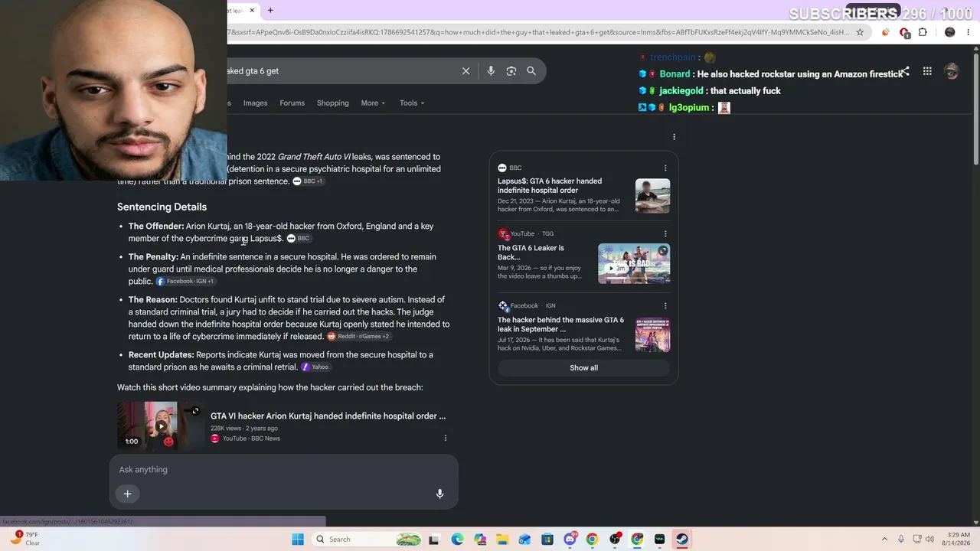The height and width of the screenshot is (551, 980).
Task: Click the Reddit r/Games +2 source chip
Action: (358, 337)
